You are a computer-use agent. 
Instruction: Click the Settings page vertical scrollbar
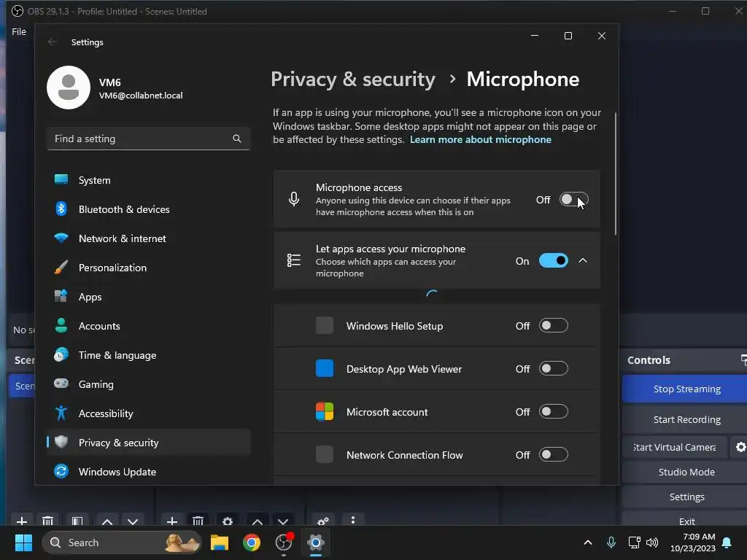616,174
